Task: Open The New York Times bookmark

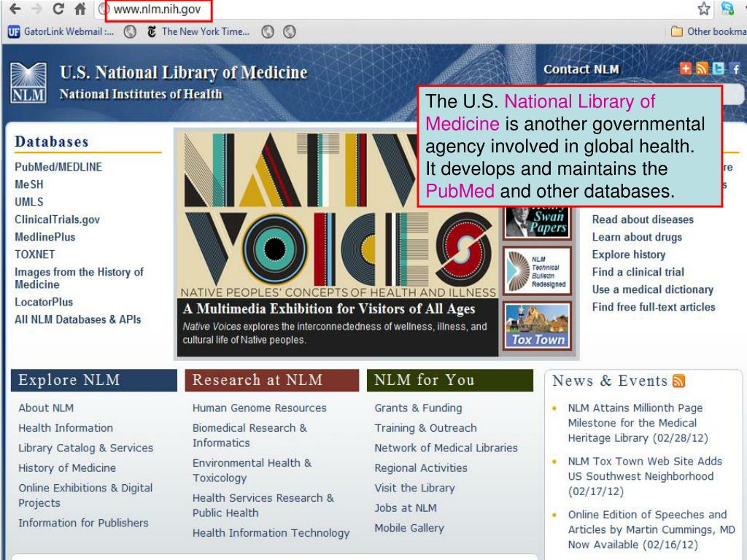Action: (198, 31)
